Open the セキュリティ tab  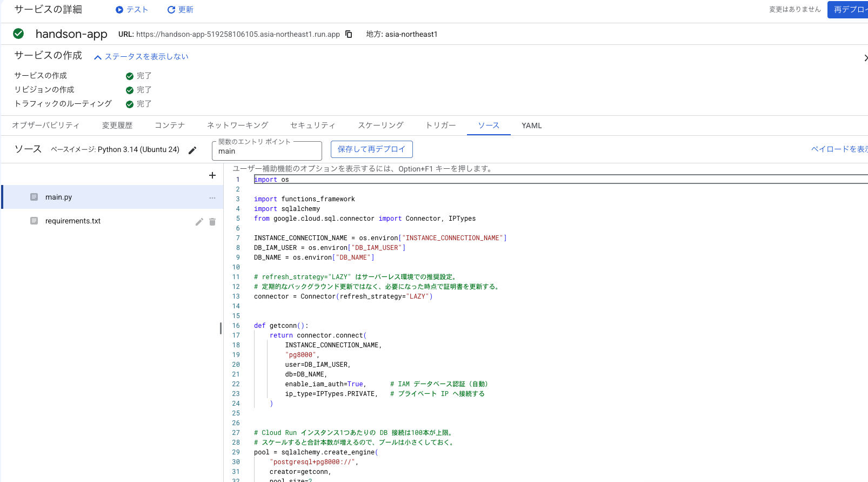click(313, 125)
